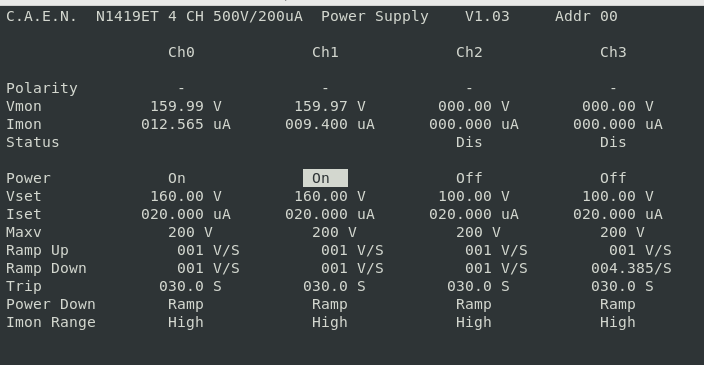Select the highlighted Ch1 Power On field
Viewport: 704px width, 365px height.
[x=326, y=178]
